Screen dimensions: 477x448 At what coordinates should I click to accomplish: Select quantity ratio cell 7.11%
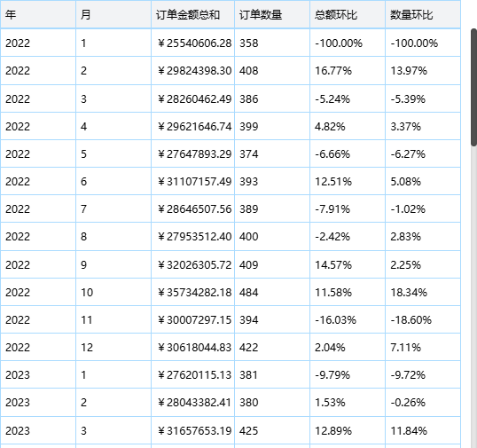click(x=423, y=347)
